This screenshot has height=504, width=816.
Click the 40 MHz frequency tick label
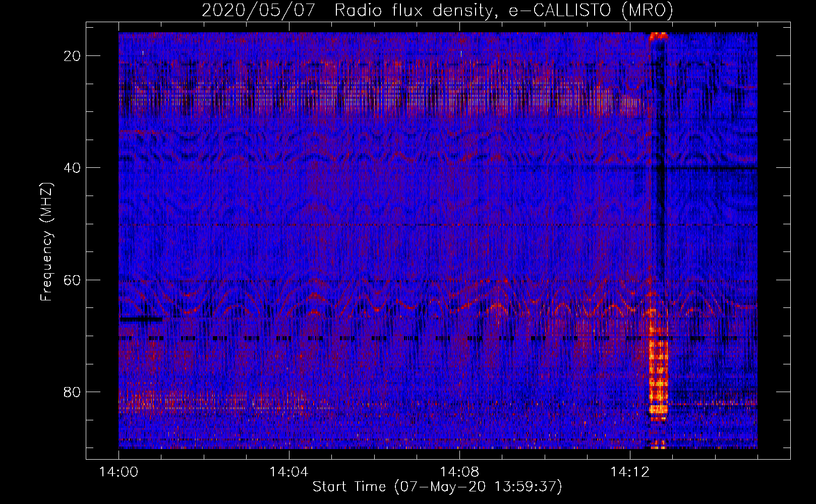(x=72, y=168)
